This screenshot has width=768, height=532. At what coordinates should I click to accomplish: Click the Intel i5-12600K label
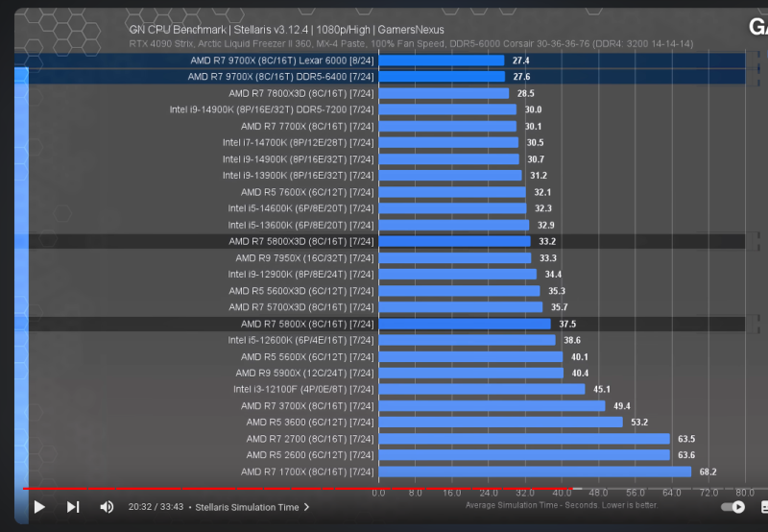point(300,340)
